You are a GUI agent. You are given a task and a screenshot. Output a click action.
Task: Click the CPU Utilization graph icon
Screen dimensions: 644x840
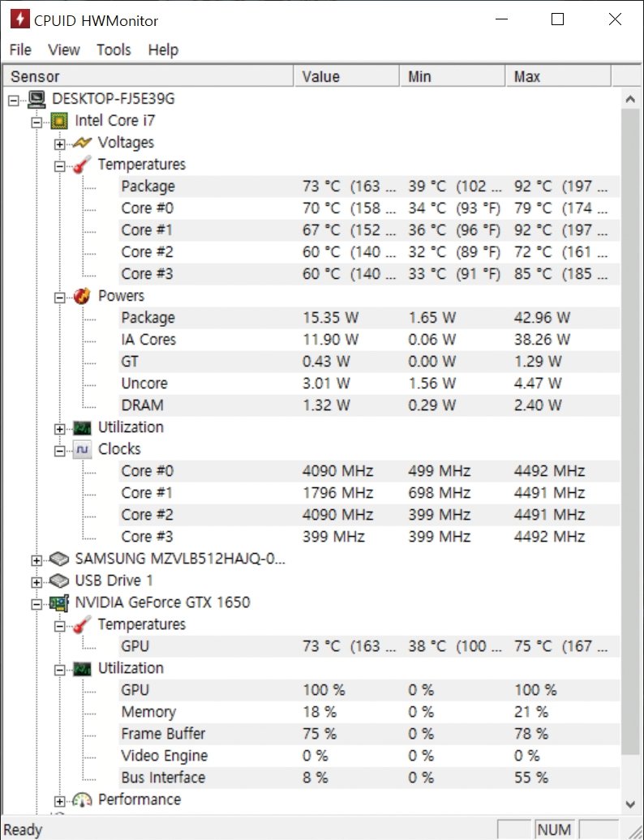point(82,427)
